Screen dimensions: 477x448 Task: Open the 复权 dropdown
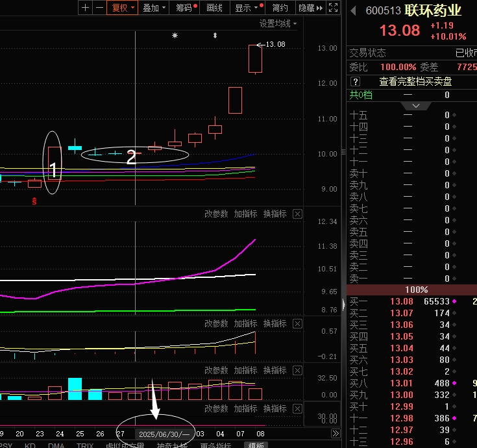tap(122, 8)
